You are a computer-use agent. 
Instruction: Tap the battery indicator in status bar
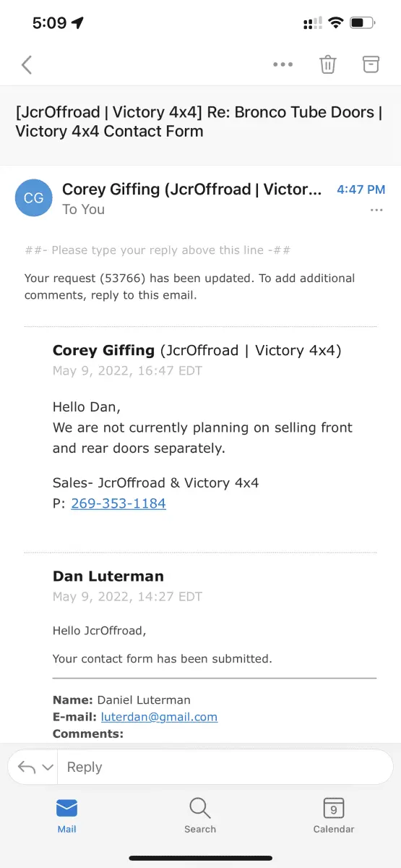tap(361, 23)
